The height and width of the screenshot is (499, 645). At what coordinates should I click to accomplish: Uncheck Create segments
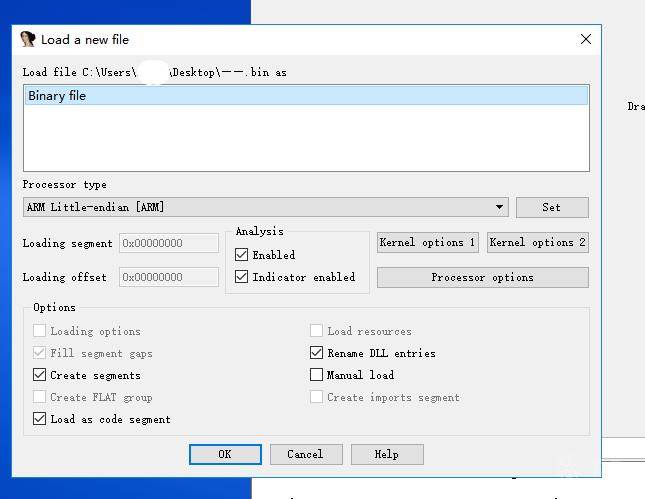tap(39, 374)
